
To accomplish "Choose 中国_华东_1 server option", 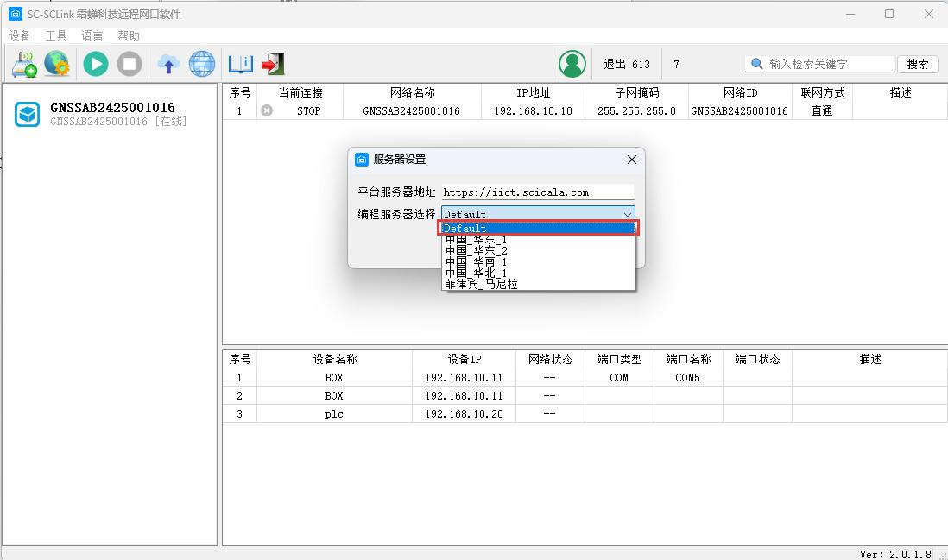I will click(x=538, y=240).
